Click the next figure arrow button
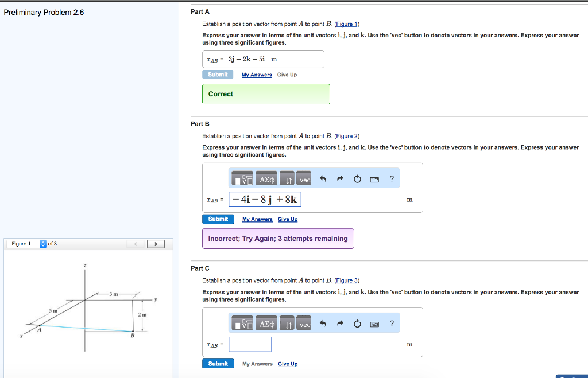Viewport: 588px width, 378px height. point(155,243)
